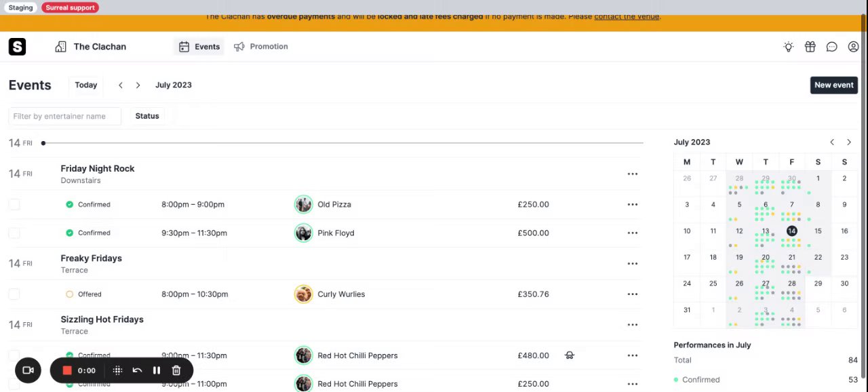The height and width of the screenshot is (392, 868).
Task: Open the gift rewards icon
Action: 810,47
